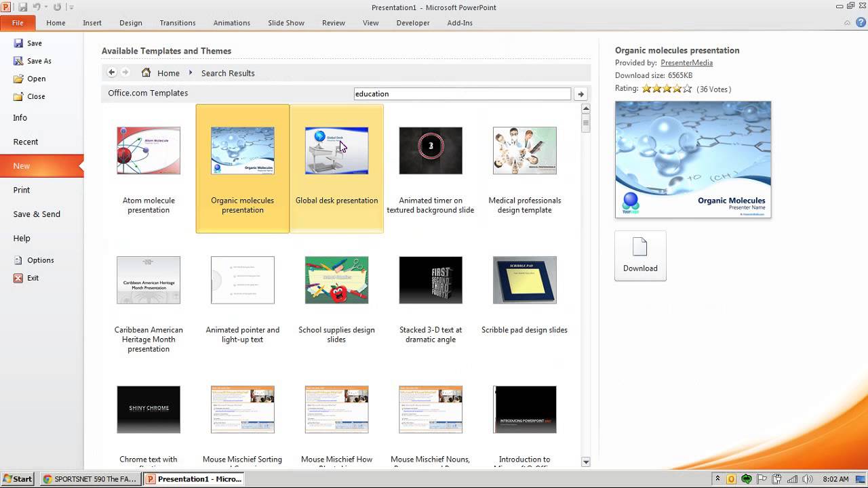Click the Download button
This screenshot has width=868, height=488.
(640, 256)
